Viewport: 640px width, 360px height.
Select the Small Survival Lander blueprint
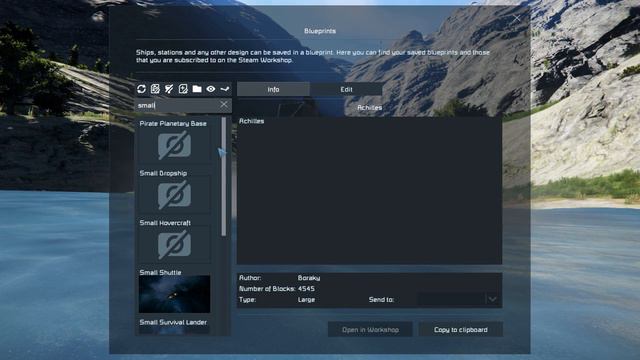(173, 322)
